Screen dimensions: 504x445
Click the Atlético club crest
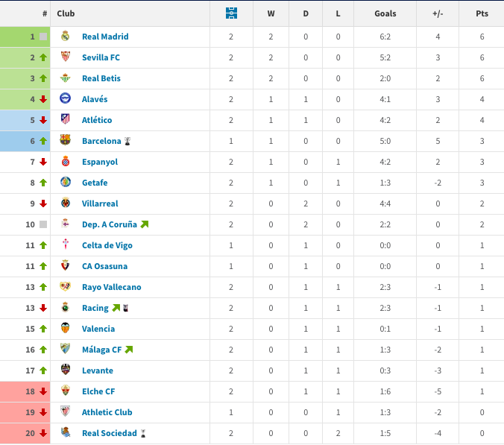[66, 119]
